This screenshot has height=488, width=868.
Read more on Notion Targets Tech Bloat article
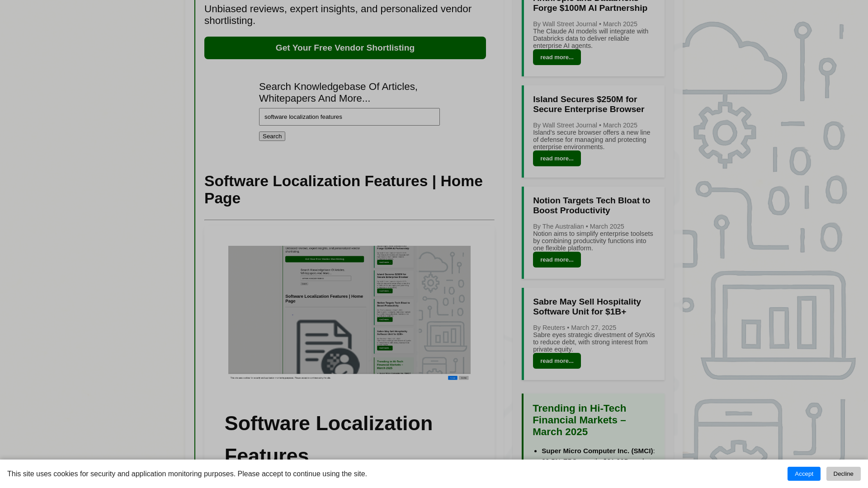click(x=557, y=260)
